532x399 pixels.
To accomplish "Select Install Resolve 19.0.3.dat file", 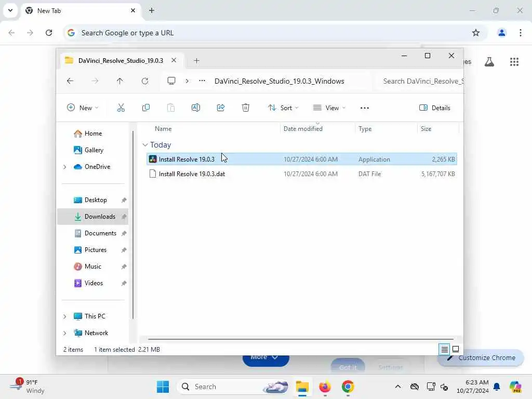I will [x=302, y=174].
